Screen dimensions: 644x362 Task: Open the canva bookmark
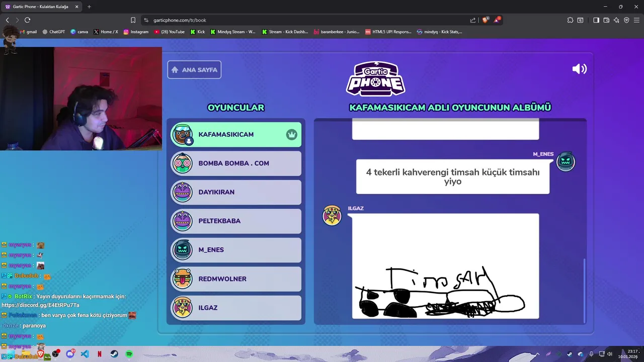[x=79, y=32]
